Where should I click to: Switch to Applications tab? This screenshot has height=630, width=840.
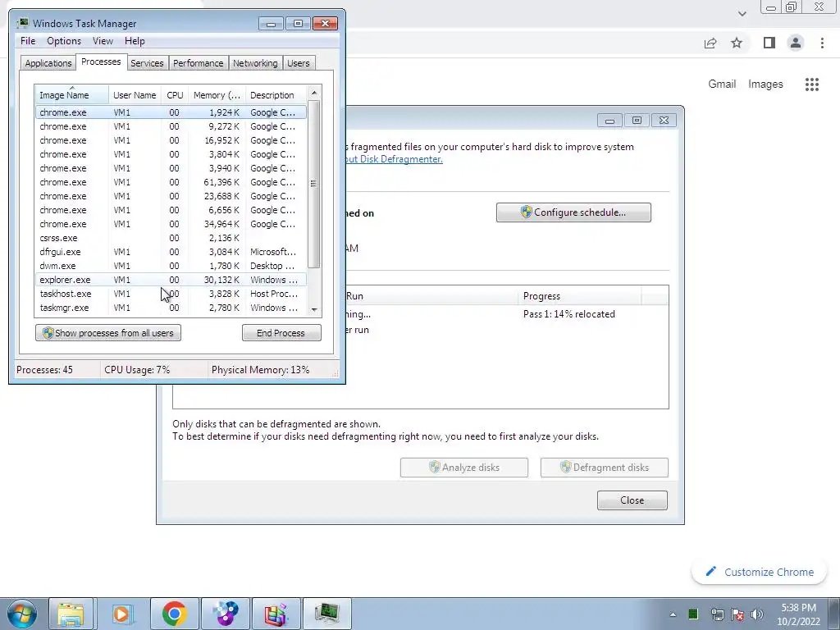coord(48,63)
